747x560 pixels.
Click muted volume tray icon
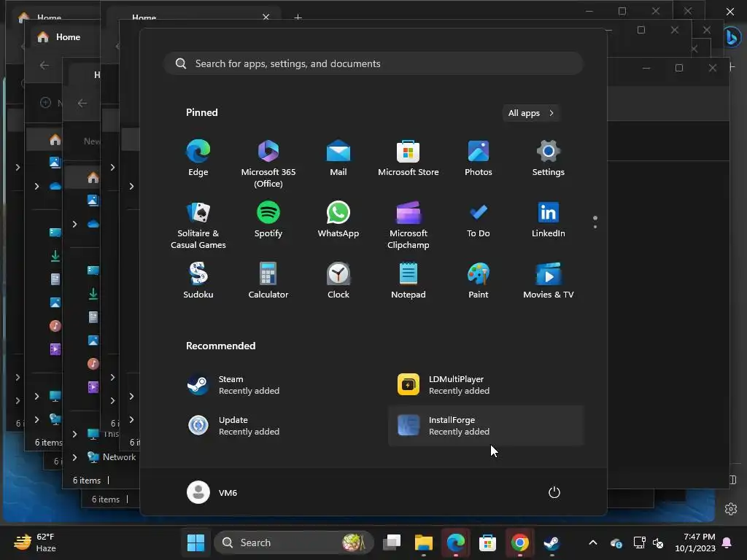coord(658,542)
